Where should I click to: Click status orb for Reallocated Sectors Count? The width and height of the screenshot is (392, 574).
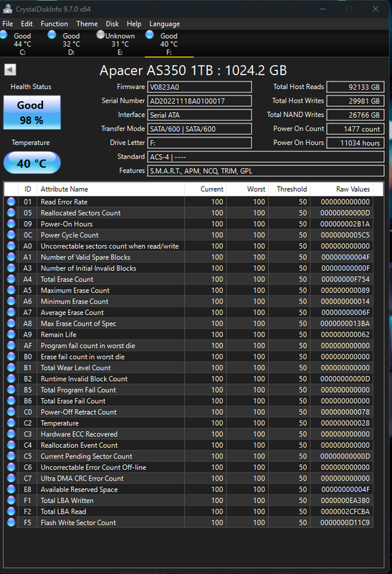pos(11,212)
